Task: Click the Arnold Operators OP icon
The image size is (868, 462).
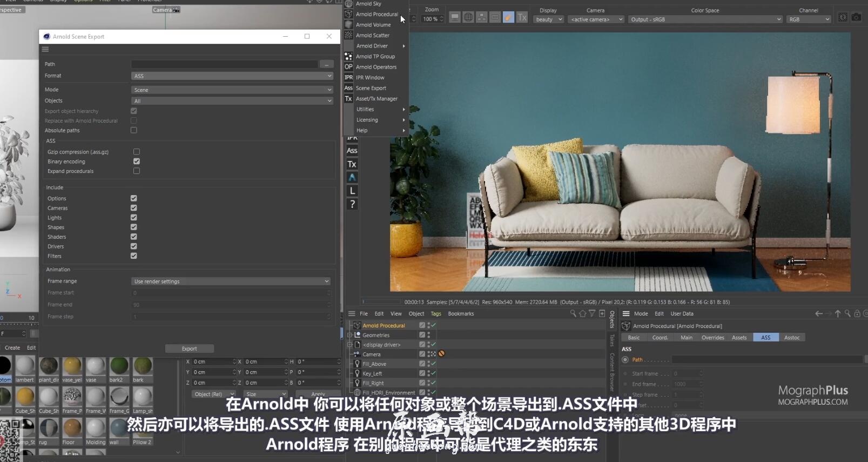Action: pyautogui.click(x=348, y=67)
